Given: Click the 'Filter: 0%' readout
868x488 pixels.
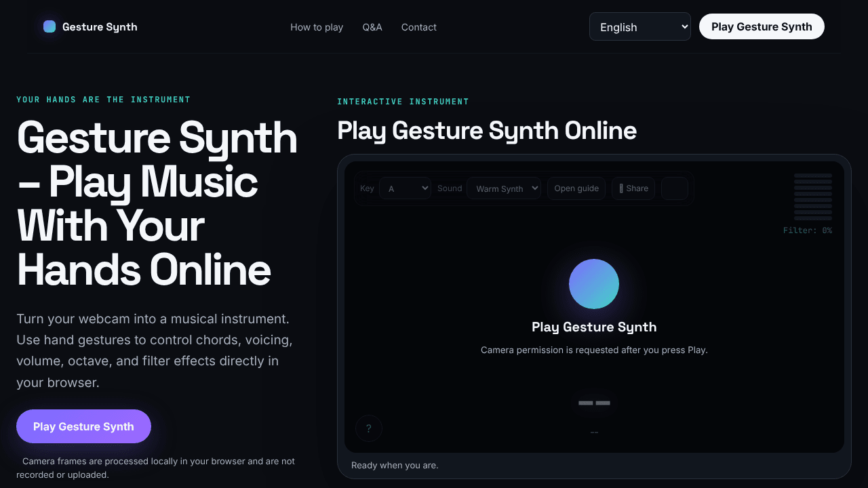Looking at the screenshot, I should pyautogui.click(x=808, y=230).
